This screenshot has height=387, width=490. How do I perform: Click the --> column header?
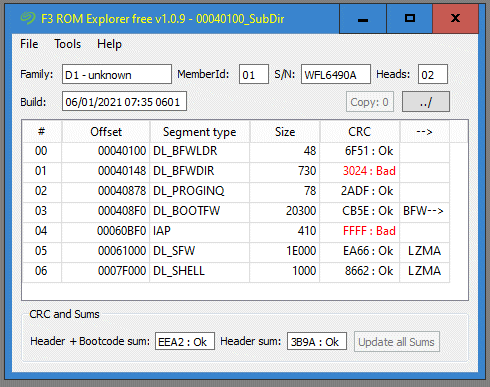pos(424,132)
